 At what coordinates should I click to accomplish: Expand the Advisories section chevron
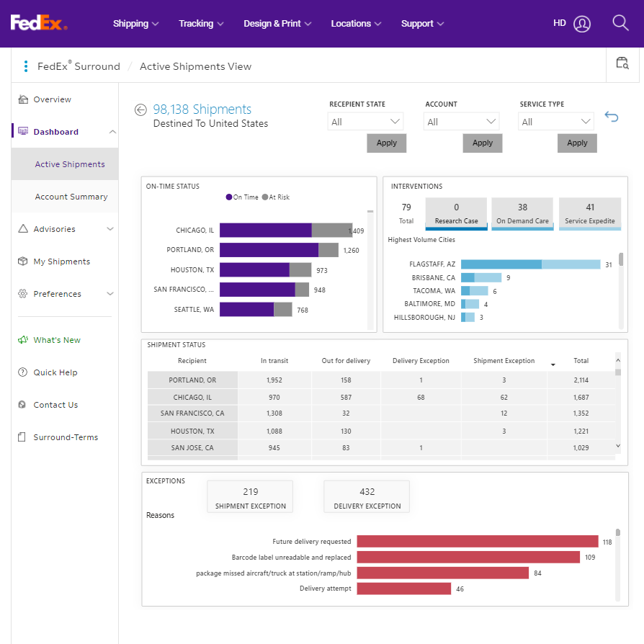pos(110,229)
